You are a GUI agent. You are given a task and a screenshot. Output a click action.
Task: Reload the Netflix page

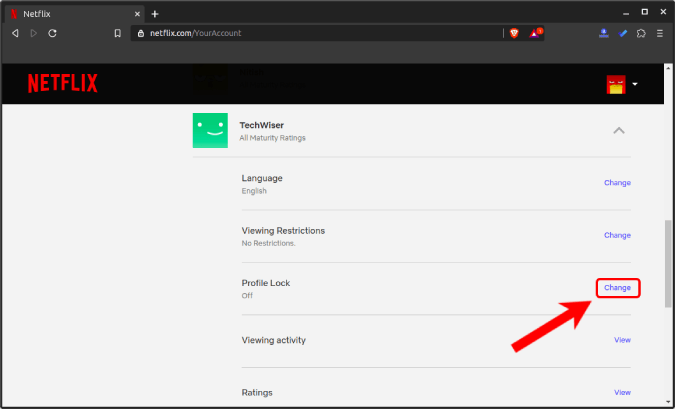[53, 33]
